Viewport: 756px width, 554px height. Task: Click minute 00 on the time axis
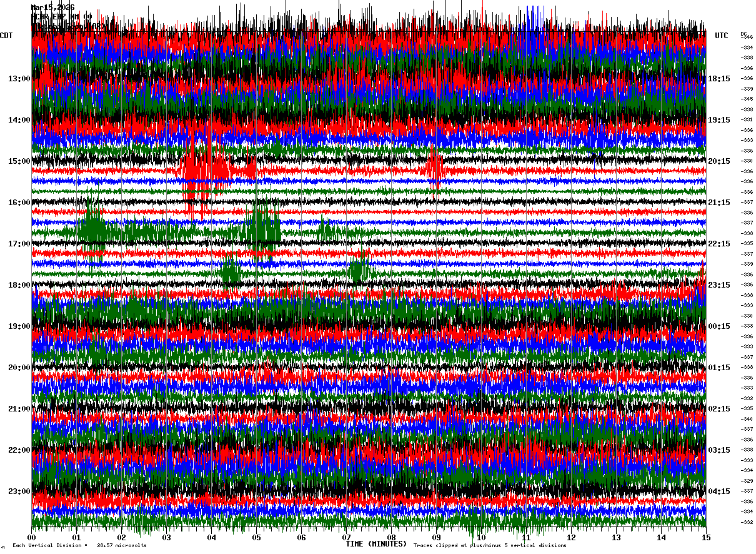coord(32,538)
